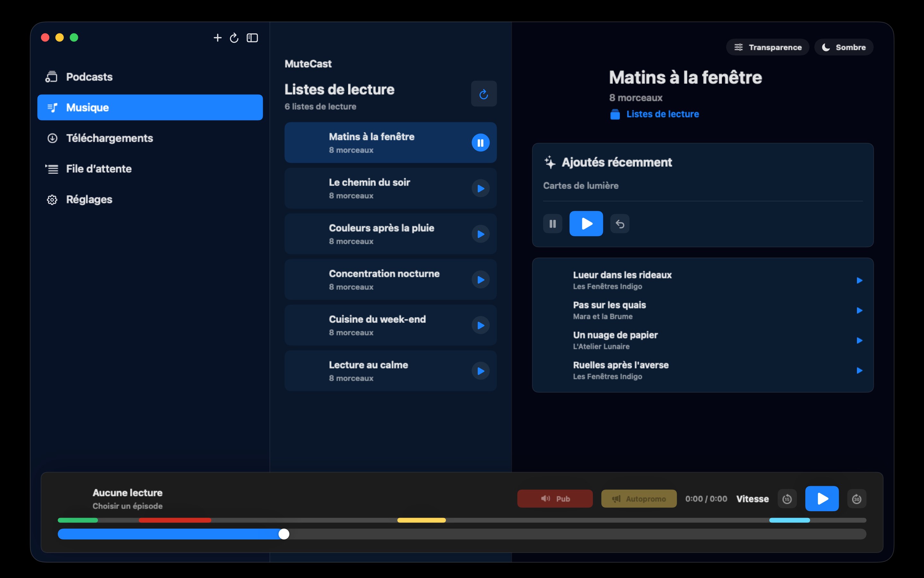Toggle the Autopromo mute button
The image size is (924, 578).
click(x=639, y=498)
